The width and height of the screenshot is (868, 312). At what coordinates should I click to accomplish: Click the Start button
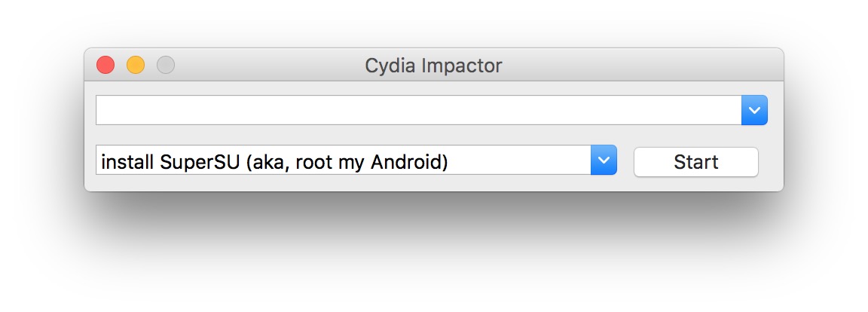point(695,162)
